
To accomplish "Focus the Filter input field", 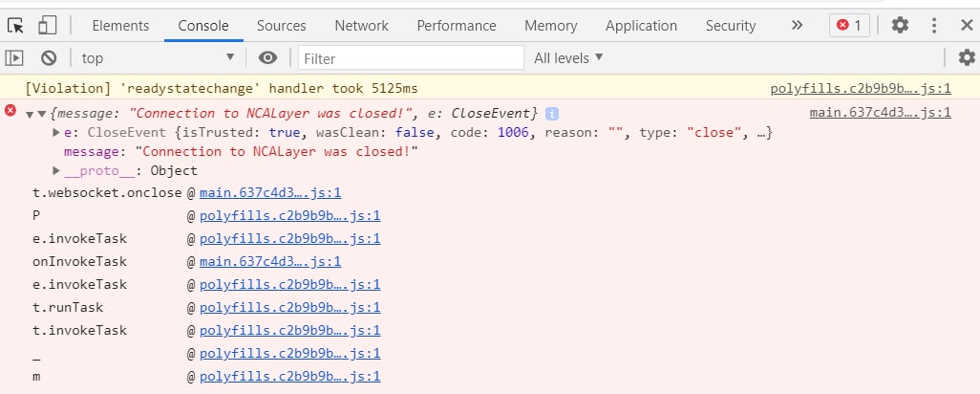I will 411,58.
